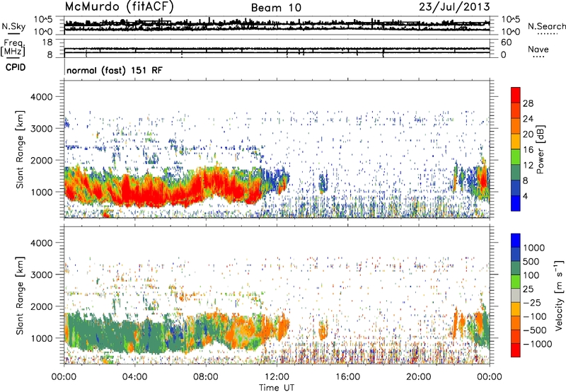The height and width of the screenshot is (392, 566).
Task: Click the "60" Nave axis tick label
Action: point(506,42)
